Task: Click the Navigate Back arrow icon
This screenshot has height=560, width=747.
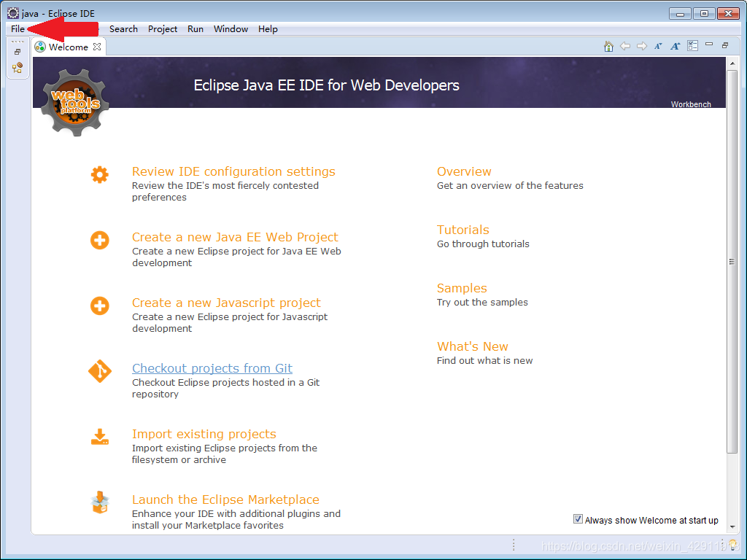Action: click(625, 46)
